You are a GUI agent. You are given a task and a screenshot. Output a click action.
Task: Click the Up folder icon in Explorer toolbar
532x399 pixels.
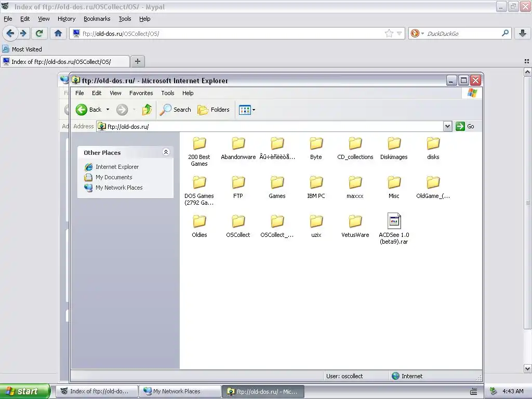(x=147, y=110)
